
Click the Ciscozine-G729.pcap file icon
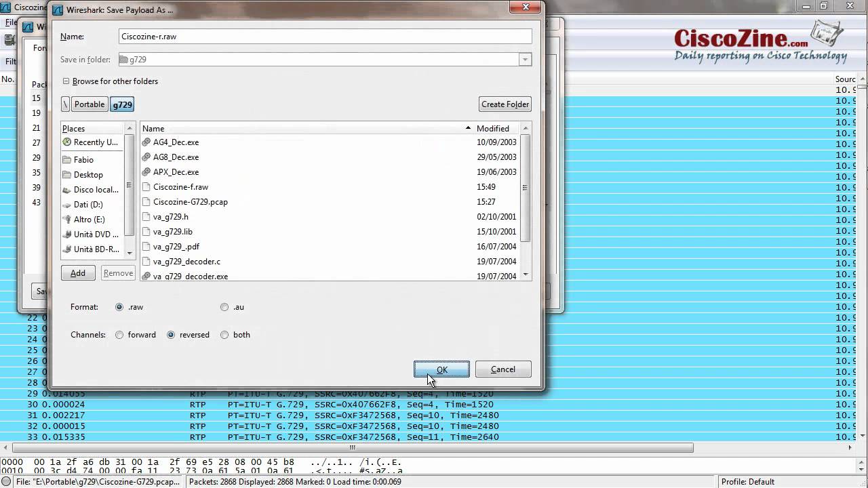[146, 202]
